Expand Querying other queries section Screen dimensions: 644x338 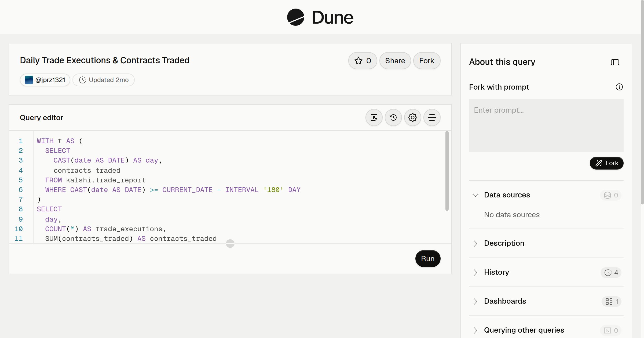click(546, 330)
